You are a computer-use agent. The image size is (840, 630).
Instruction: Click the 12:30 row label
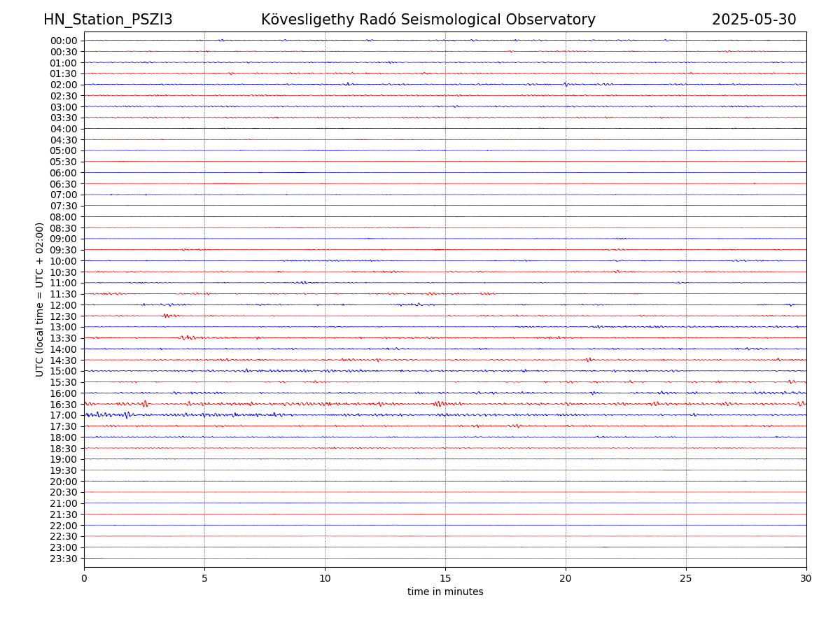coord(64,316)
